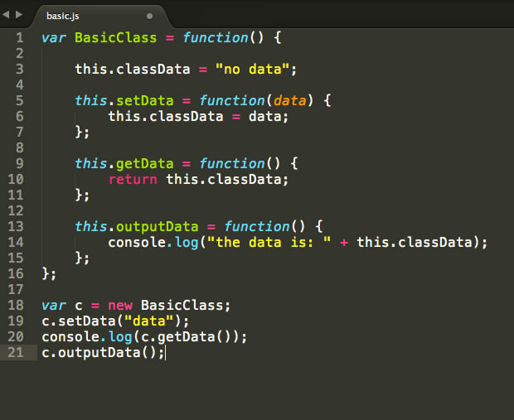Click the return keyword on line 10
Viewport: 514px width, 420px height.
pos(133,180)
